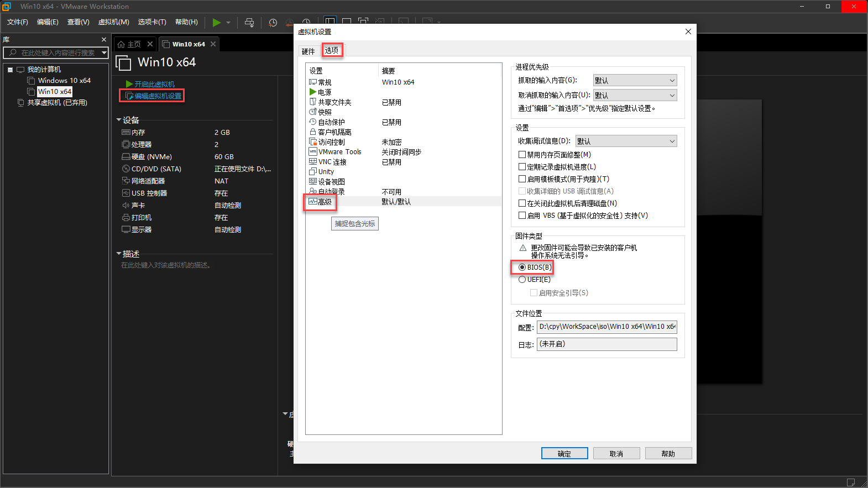Image resolution: width=868 pixels, height=488 pixels.
Task: Click the green power-on play icon in toolbar
Action: click(217, 22)
